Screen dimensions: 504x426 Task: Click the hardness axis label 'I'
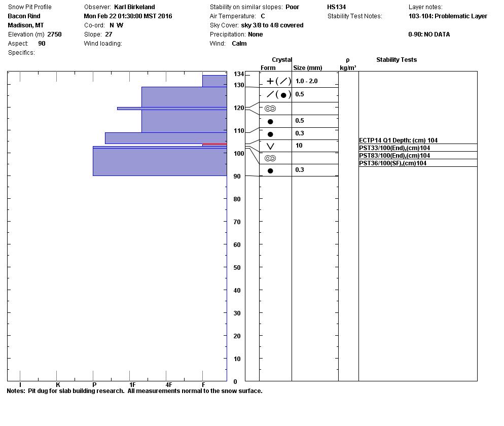point(20,385)
